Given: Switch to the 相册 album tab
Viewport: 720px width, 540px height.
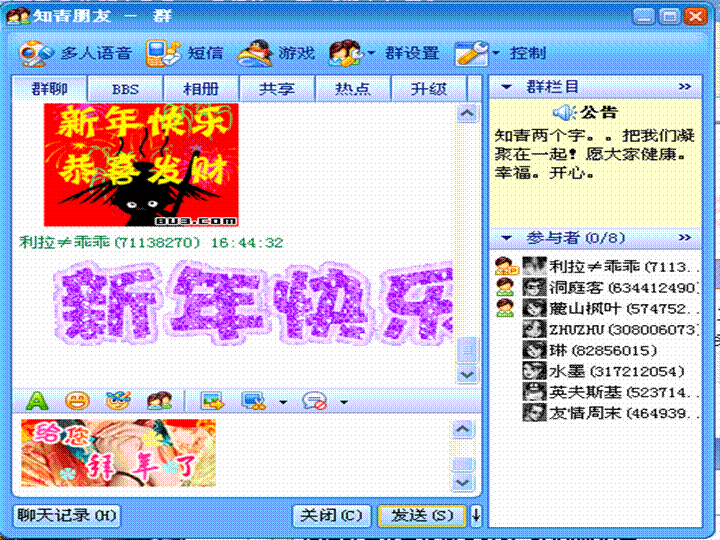Looking at the screenshot, I should coord(201,88).
